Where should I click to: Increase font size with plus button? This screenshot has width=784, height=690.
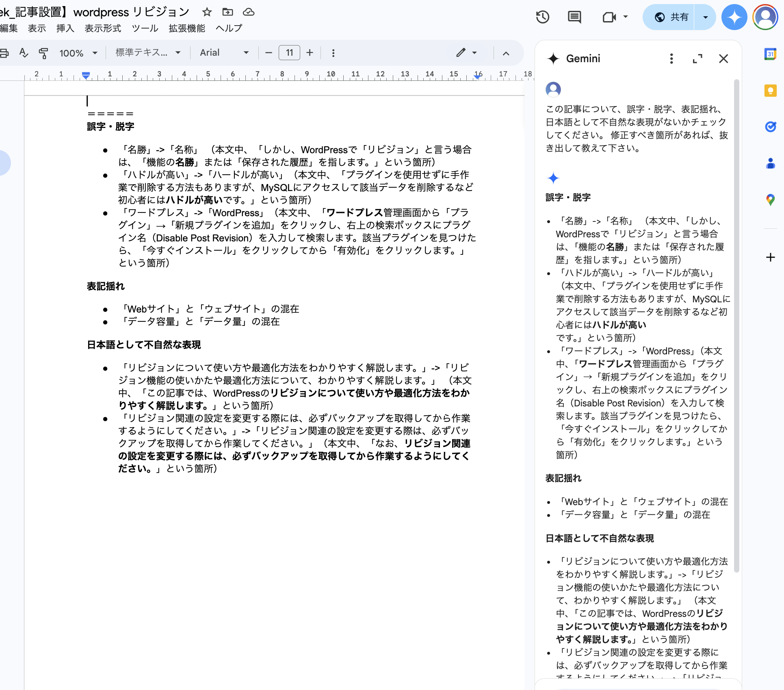[x=310, y=53]
